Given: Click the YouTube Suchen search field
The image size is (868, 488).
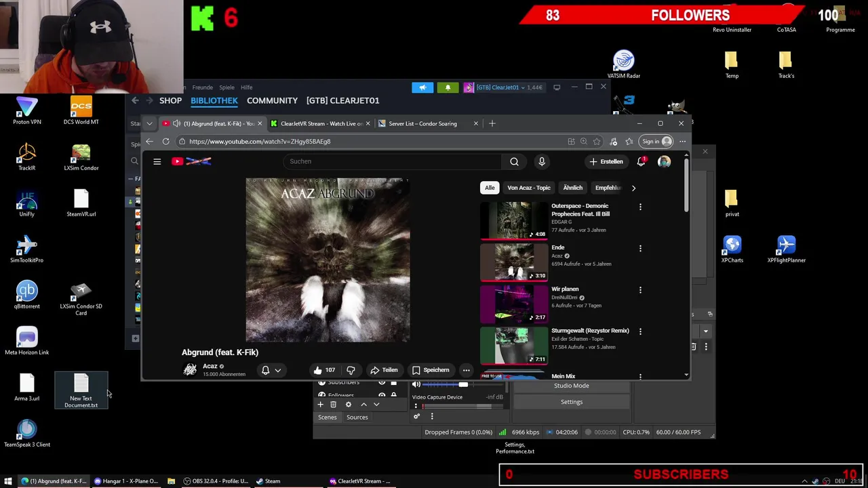Looking at the screenshot, I should pos(392,161).
